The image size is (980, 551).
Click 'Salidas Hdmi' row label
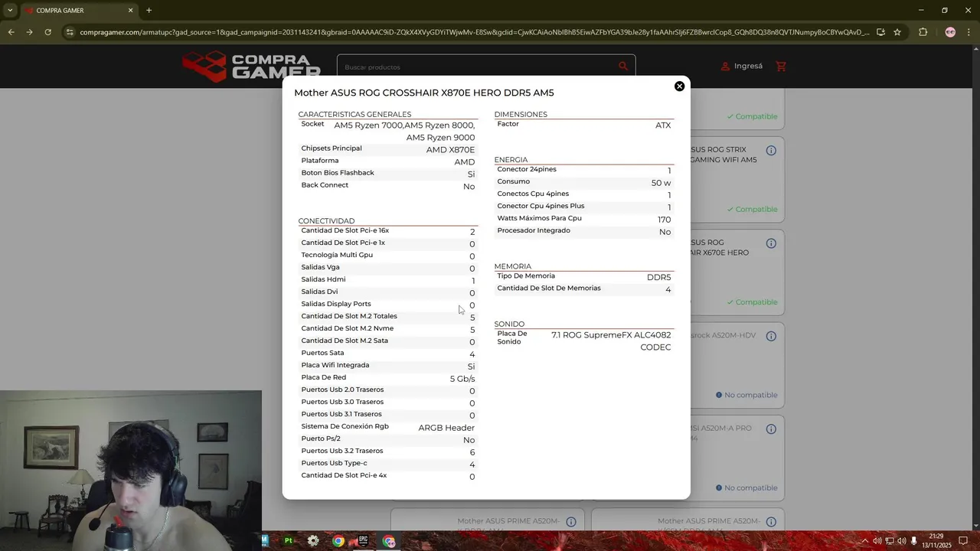(323, 279)
